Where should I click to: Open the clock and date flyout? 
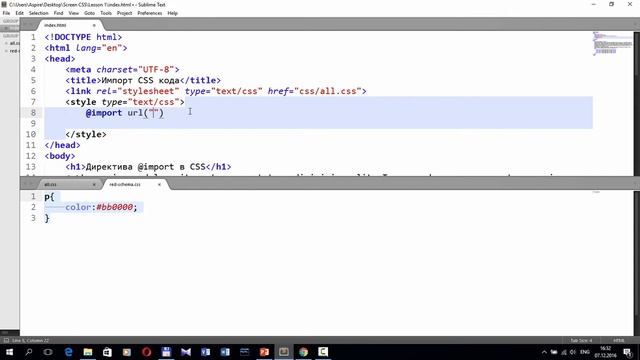[x=606, y=352]
